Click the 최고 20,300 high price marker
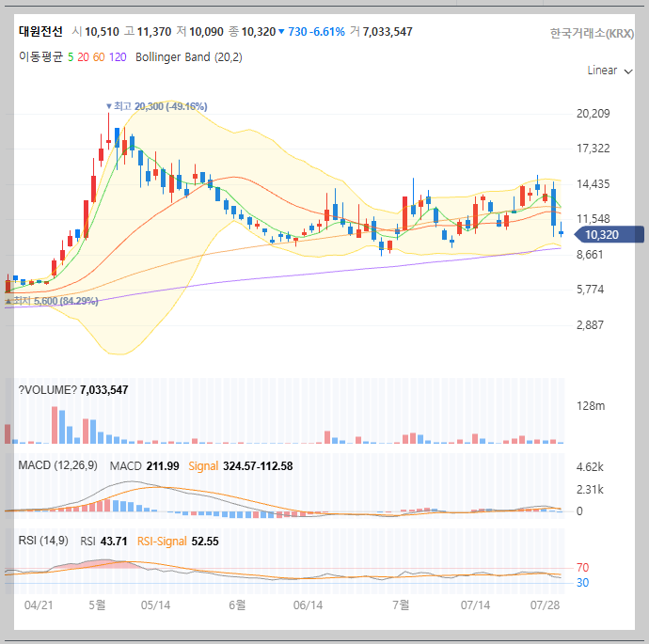Screen dimensions: 649x644 click(x=156, y=107)
